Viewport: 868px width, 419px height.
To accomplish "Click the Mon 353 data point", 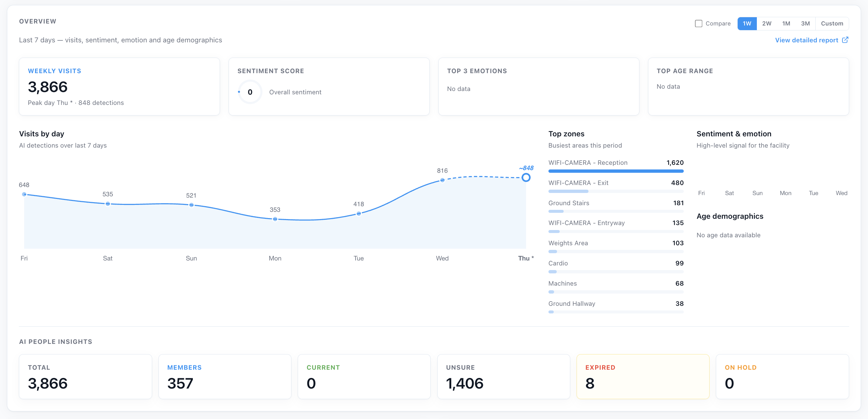I will coord(275,219).
